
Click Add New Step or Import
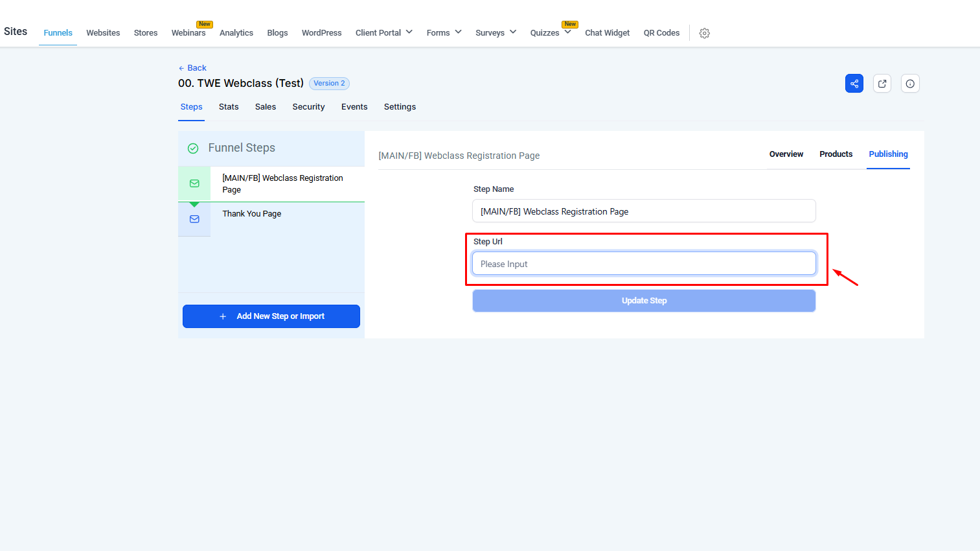271,316
